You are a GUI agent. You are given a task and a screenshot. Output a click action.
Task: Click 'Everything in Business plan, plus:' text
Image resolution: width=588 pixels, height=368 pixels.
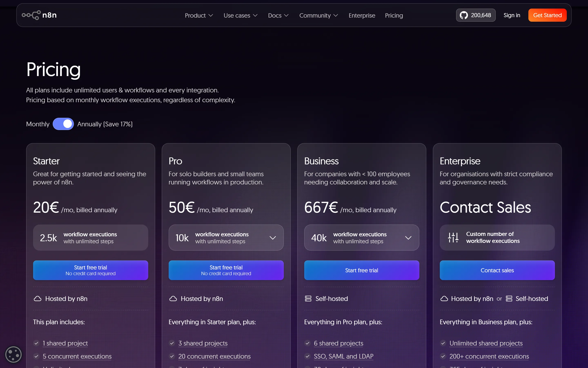486,322
